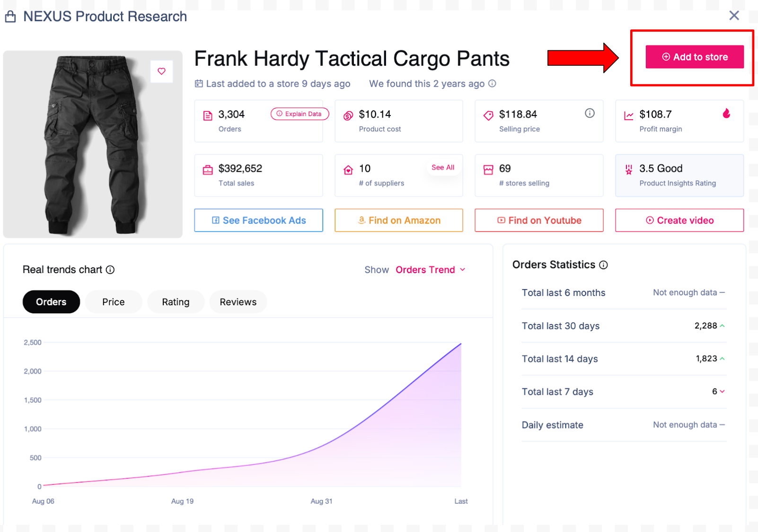Image resolution: width=758 pixels, height=532 pixels.
Task: Click the Add to store button
Action: [x=695, y=57]
